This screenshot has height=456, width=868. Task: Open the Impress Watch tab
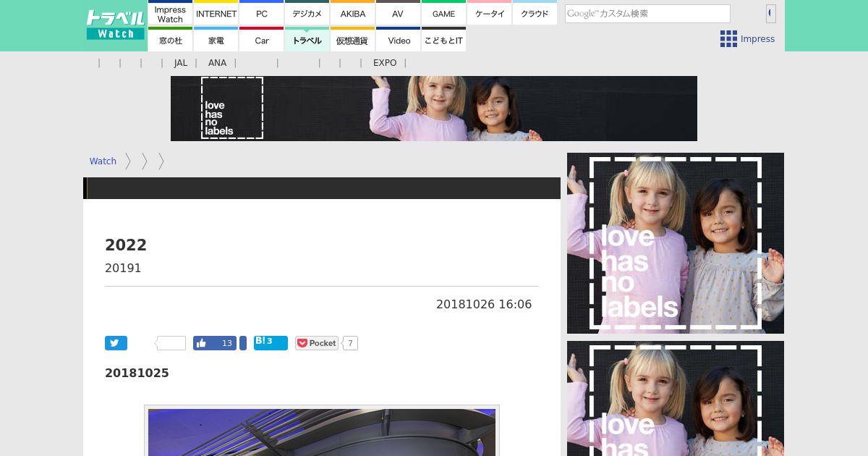[x=170, y=13]
